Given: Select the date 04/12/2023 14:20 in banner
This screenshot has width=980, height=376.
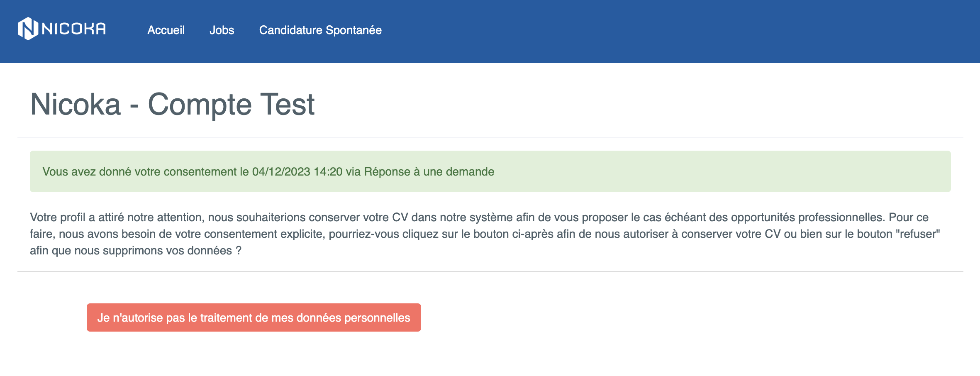Looking at the screenshot, I should [x=297, y=172].
